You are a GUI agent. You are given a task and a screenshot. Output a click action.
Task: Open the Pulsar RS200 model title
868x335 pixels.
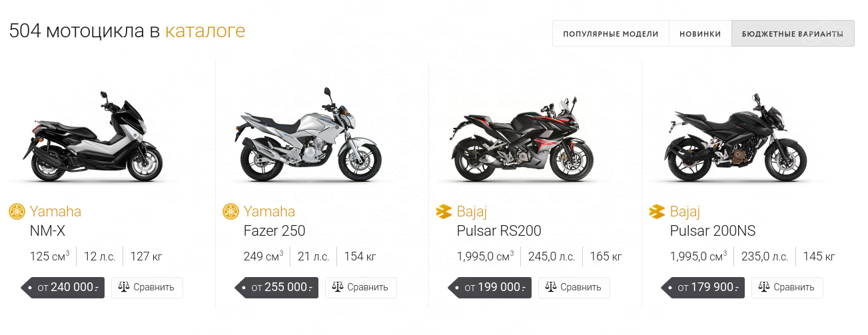[499, 231]
